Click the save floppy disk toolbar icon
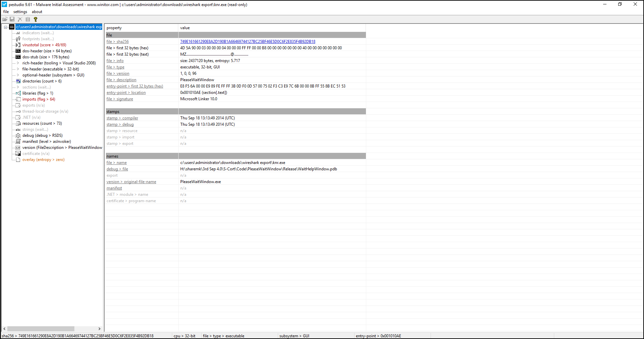This screenshot has width=644, height=339. (x=12, y=19)
